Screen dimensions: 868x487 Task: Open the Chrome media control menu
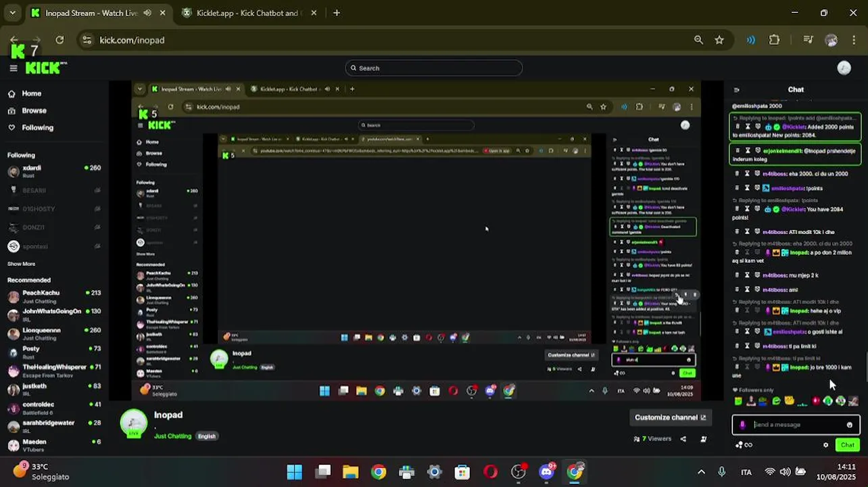tap(809, 40)
